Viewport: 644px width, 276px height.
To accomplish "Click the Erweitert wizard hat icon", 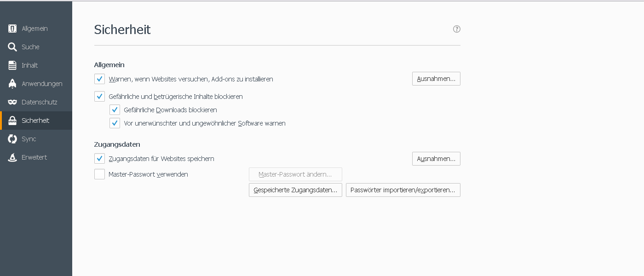I will point(12,157).
